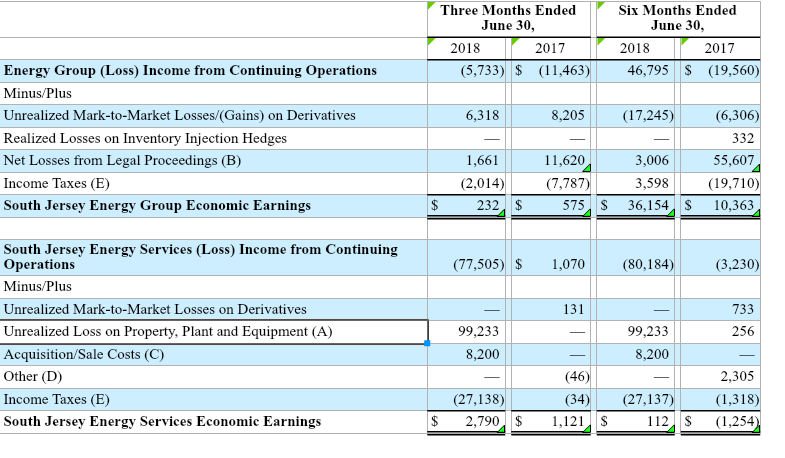The height and width of the screenshot is (458, 785).
Task: Select the 131 cell
Action: click(551, 309)
